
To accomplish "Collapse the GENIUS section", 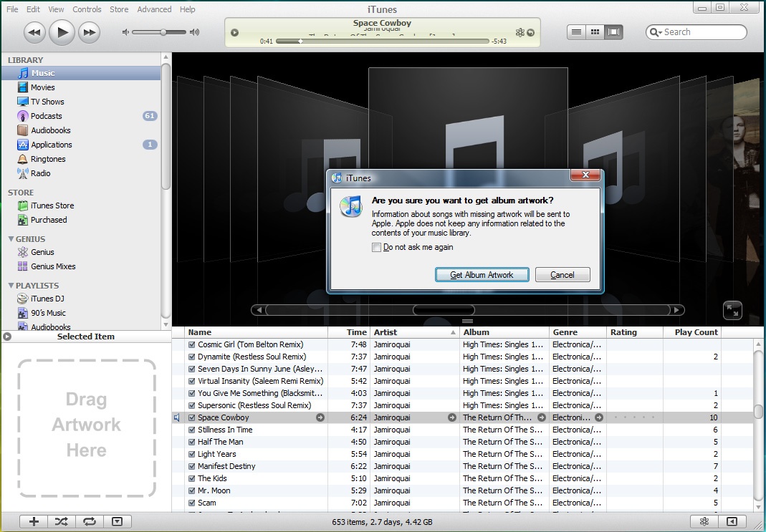I will (x=11, y=239).
